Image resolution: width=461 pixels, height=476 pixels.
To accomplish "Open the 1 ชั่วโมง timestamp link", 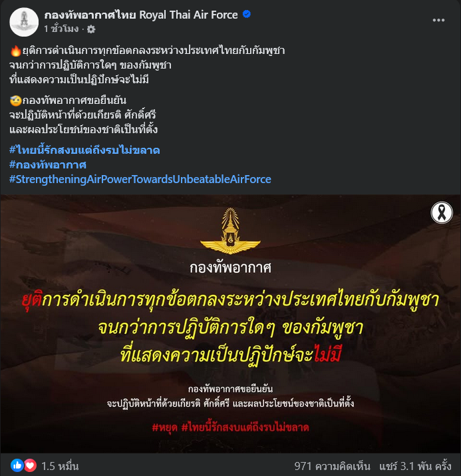I will click(x=61, y=29).
